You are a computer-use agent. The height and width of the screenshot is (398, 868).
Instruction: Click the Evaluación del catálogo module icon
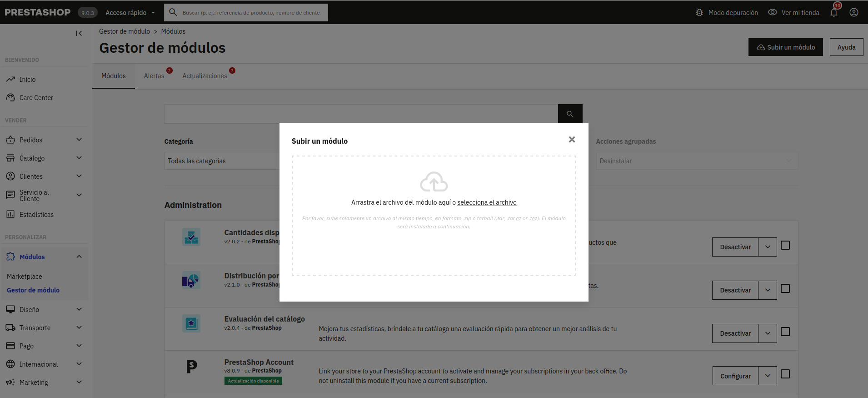pyautogui.click(x=191, y=323)
